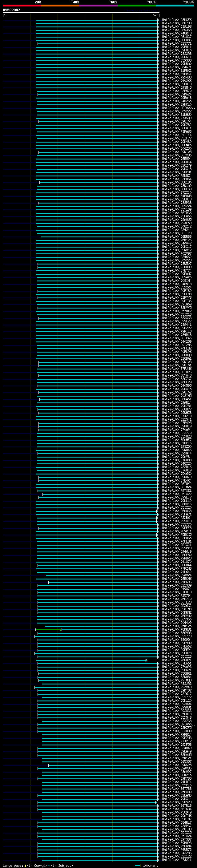Select the UniRef100_A5LGM4 label
197x868 pixels.
pyautogui.click(x=177, y=846)
